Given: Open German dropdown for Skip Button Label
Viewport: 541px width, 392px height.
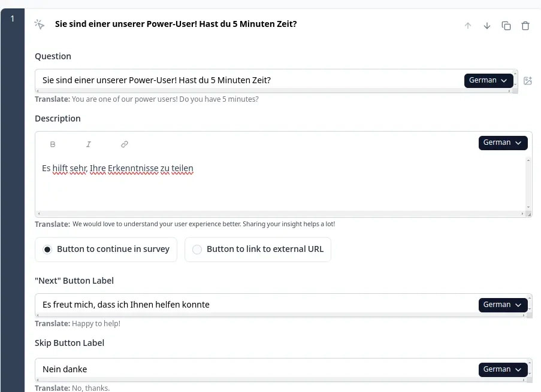Looking at the screenshot, I should (503, 370).
